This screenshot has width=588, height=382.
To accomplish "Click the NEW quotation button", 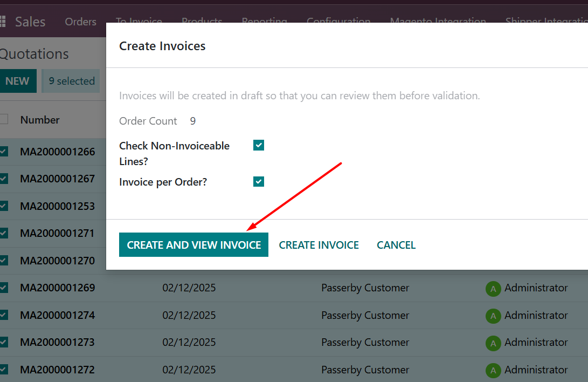I will [x=17, y=81].
